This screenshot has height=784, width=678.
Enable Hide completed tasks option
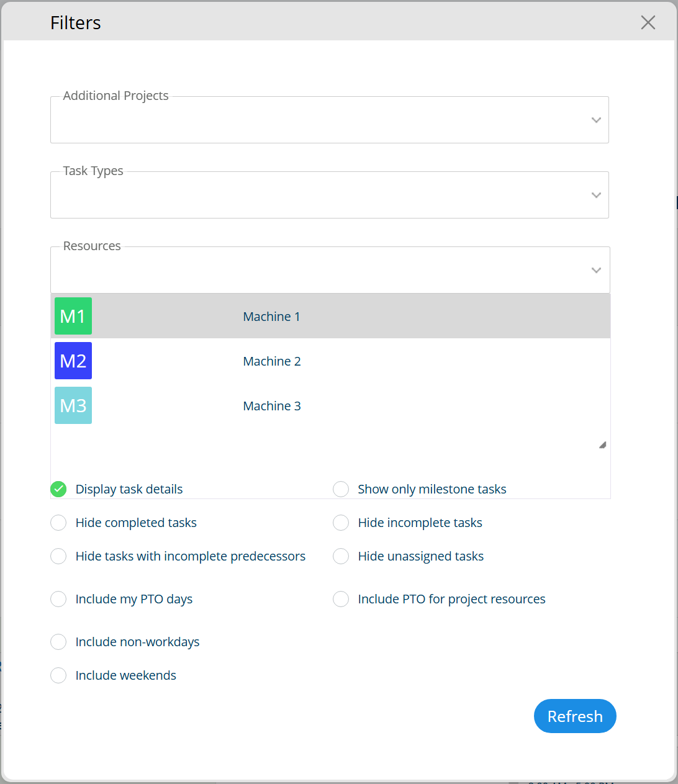pyautogui.click(x=58, y=523)
